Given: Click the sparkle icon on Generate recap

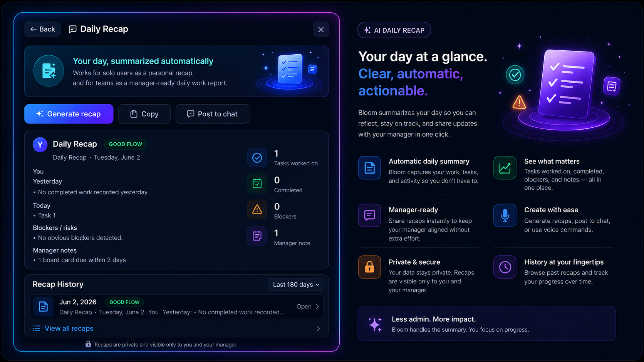Looking at the screenshot, I should pyautogui.click(x=40, y=114).
